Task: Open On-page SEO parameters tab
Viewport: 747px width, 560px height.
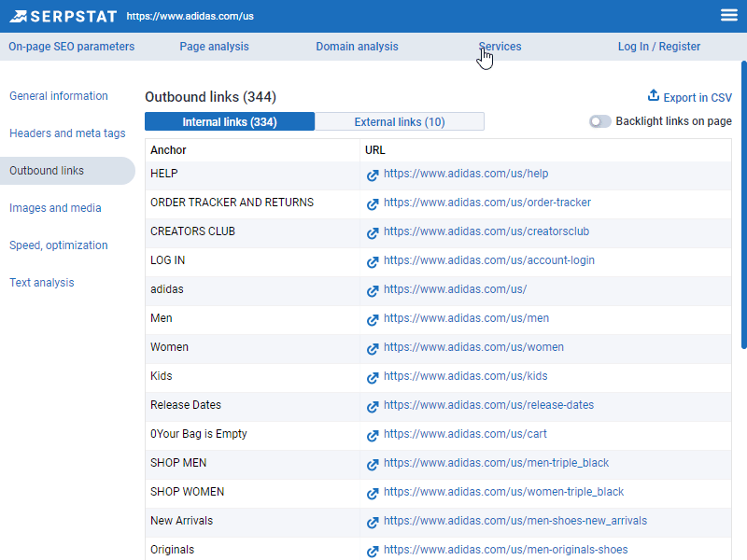Action: click(x=72, y=47)
